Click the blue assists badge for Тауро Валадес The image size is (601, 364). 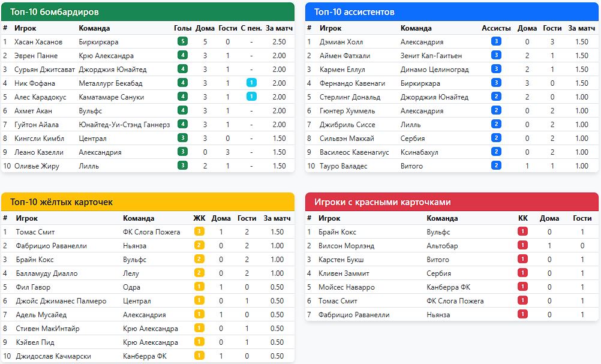(x=496, y=166)
